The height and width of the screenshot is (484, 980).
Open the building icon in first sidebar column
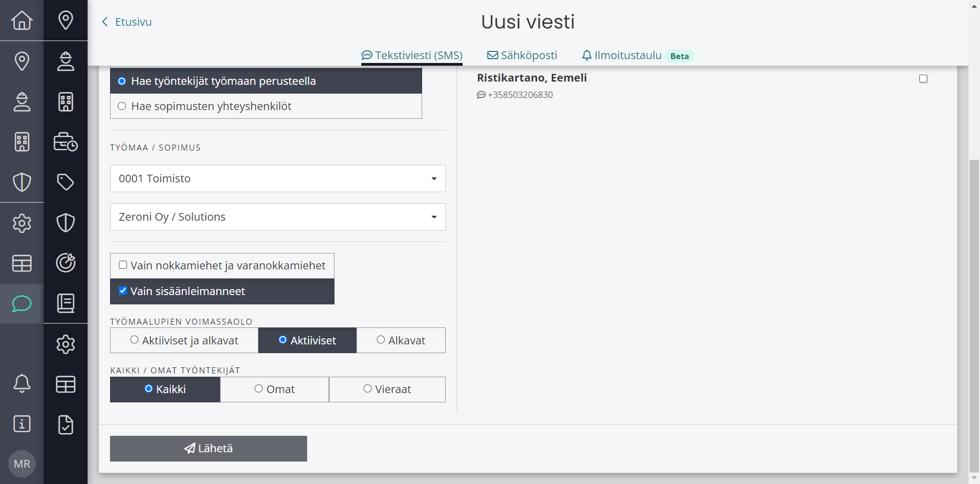point(22,142)
